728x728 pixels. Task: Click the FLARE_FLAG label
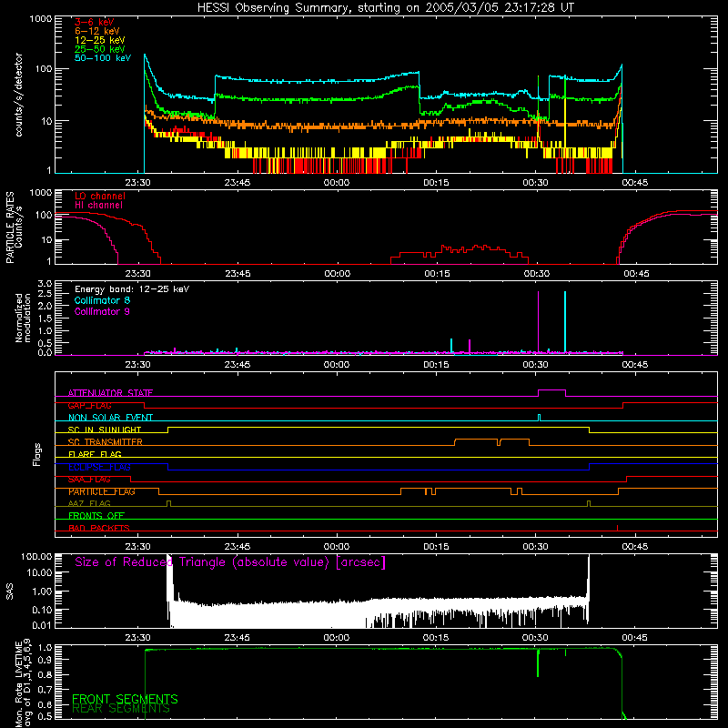point(95,454)
